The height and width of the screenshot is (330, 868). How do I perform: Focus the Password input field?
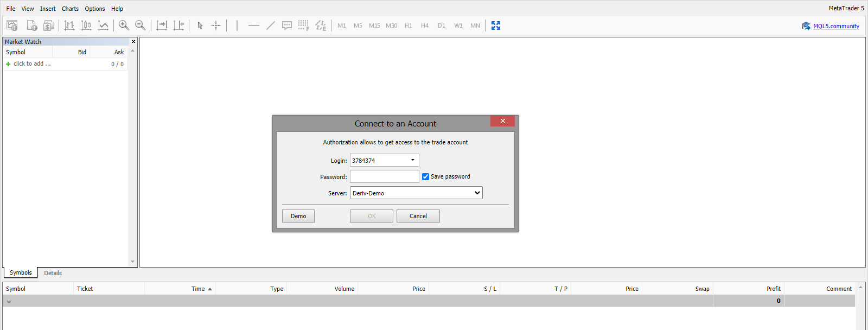coord(384,176)
